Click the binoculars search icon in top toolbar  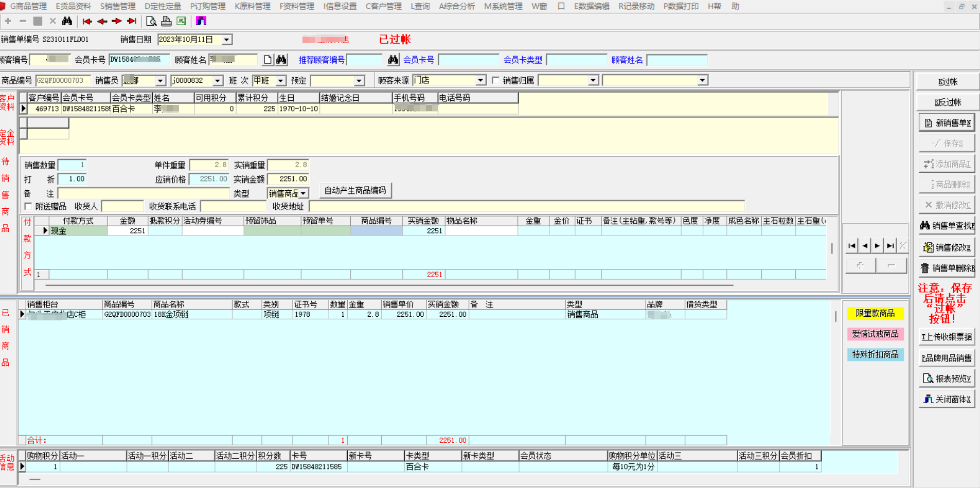pos(67,21)
